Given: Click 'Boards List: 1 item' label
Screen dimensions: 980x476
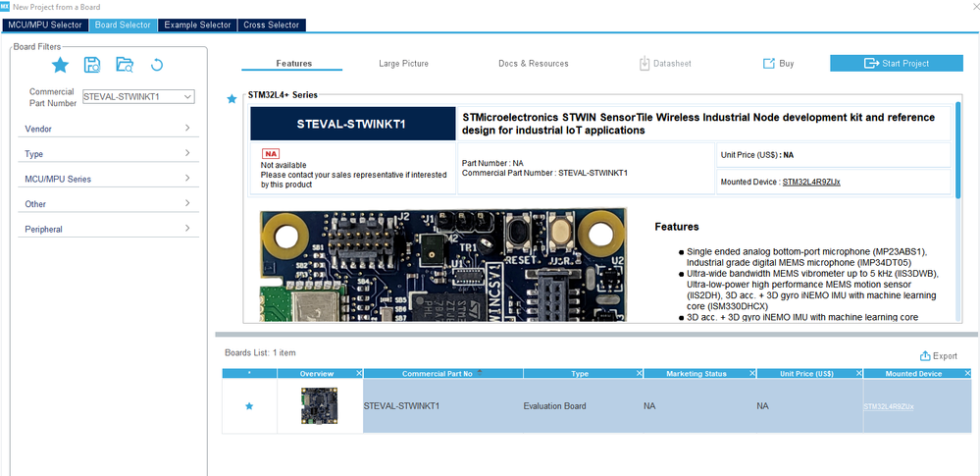Looking at the screenshot, I should tap(260, 352).
